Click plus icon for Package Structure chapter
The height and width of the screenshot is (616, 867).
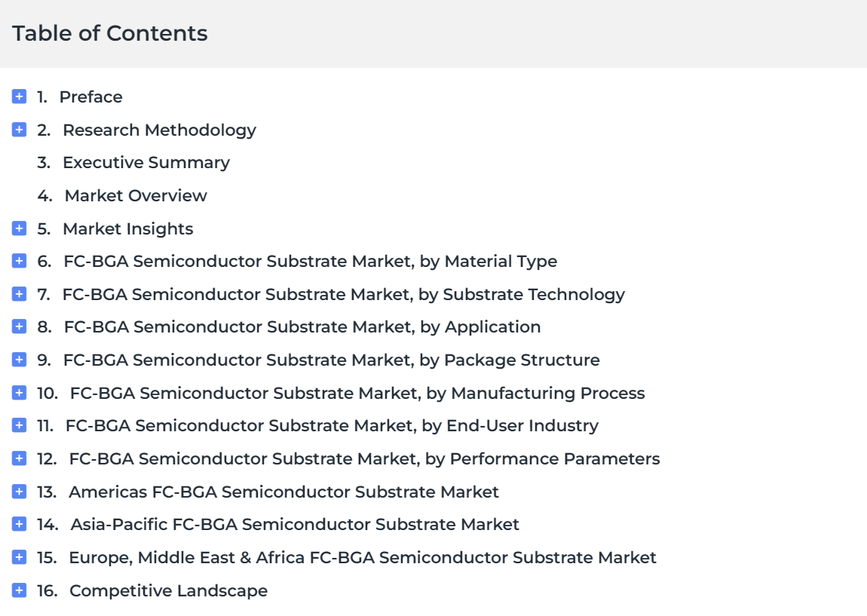point(19,360)
